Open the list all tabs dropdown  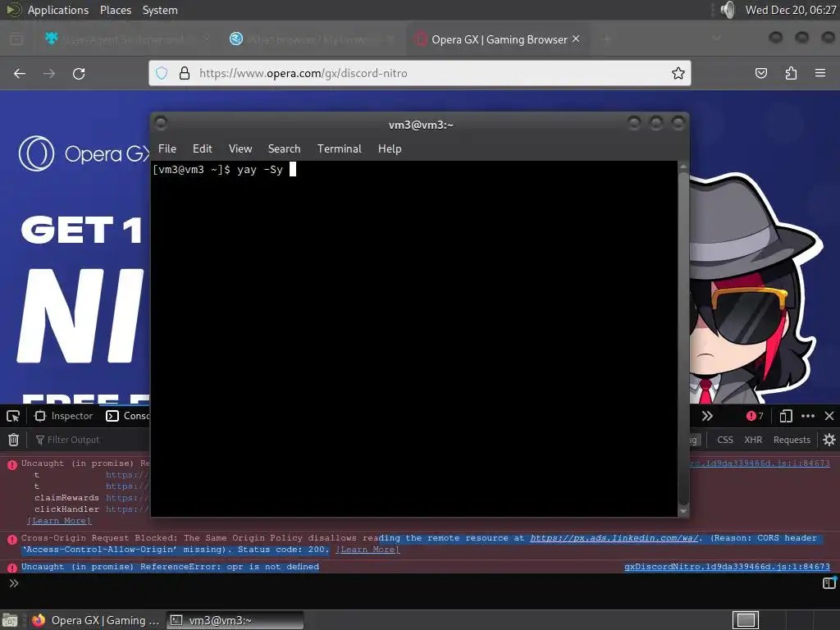[716, 39]
